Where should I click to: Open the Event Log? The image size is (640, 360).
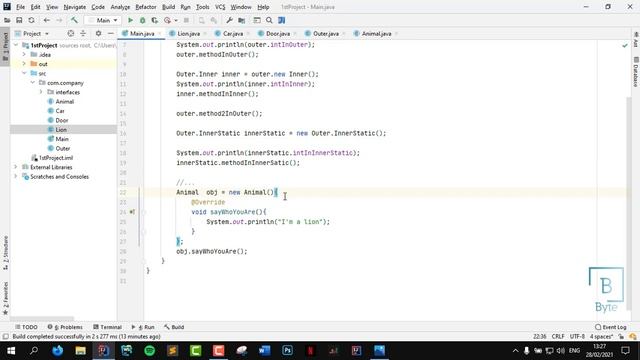point(611,327)
